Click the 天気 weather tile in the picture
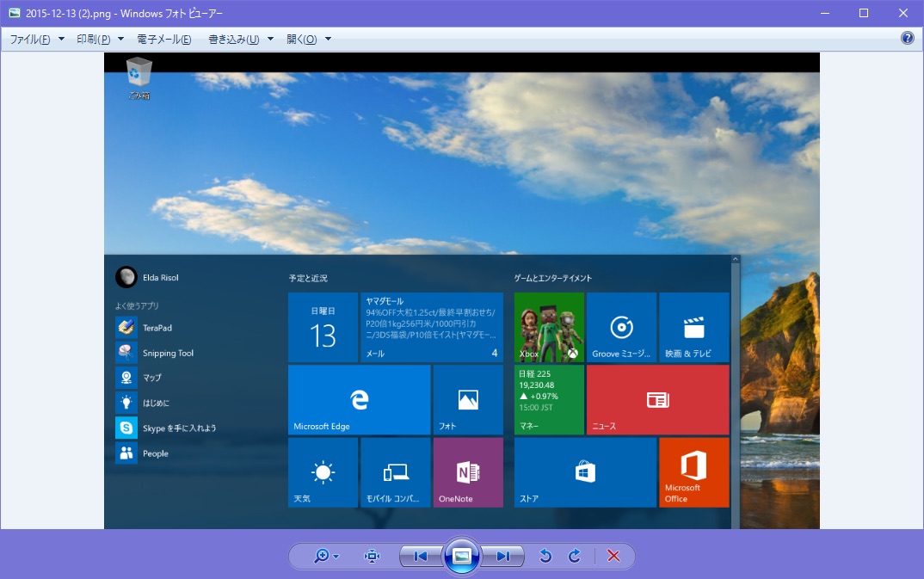 coord(323,472)
